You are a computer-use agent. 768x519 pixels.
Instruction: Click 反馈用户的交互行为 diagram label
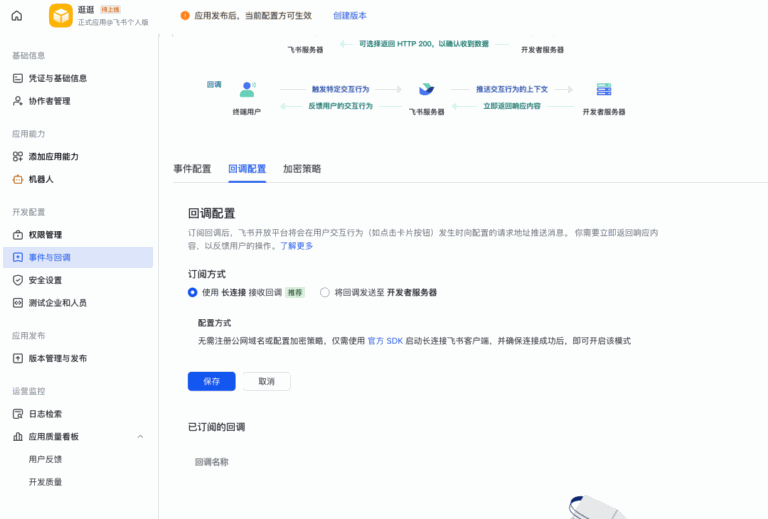pos(340,106)
